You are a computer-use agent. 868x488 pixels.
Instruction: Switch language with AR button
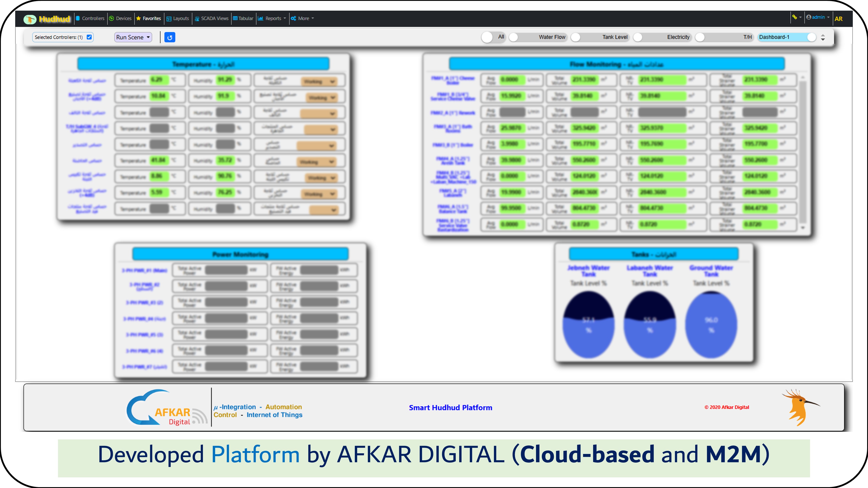838,19
